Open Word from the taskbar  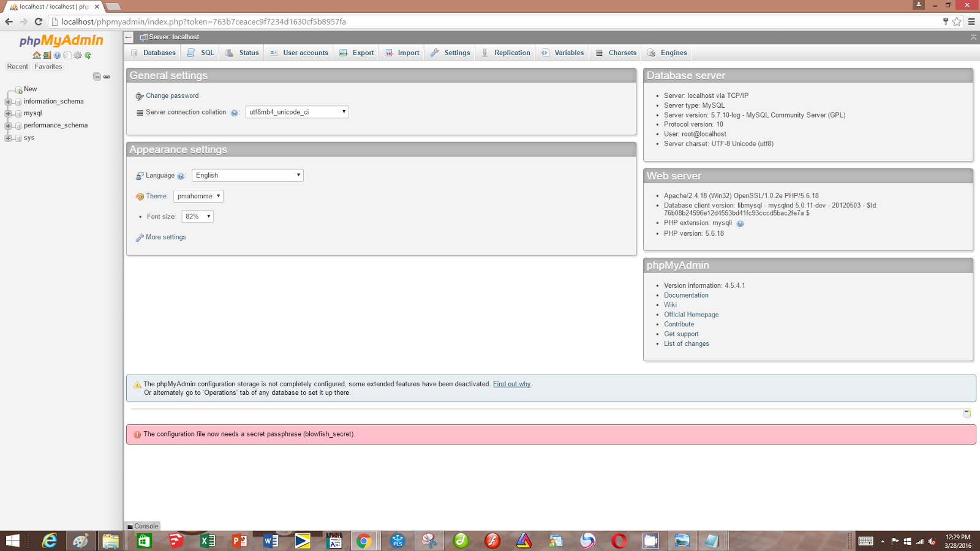pyautogui.click(x=271, y=541)
